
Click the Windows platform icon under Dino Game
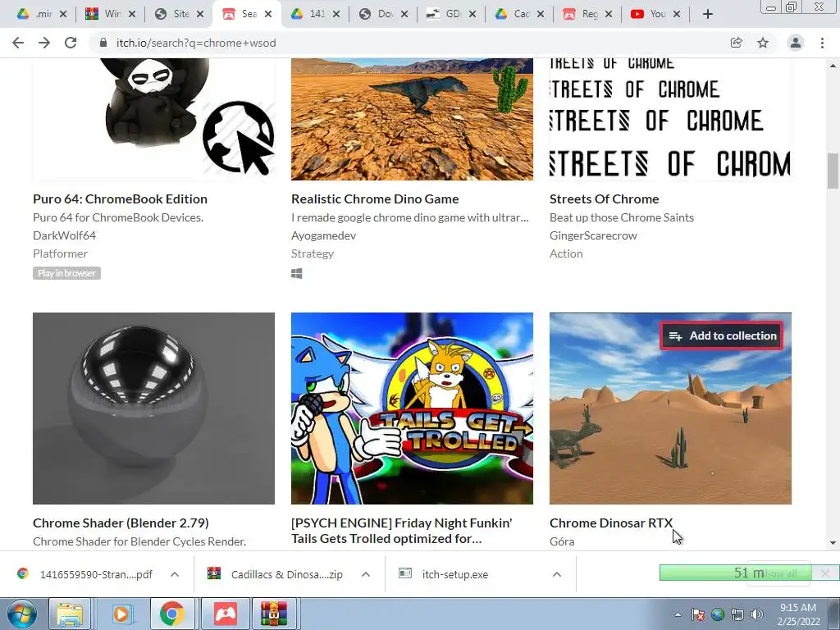297,273
